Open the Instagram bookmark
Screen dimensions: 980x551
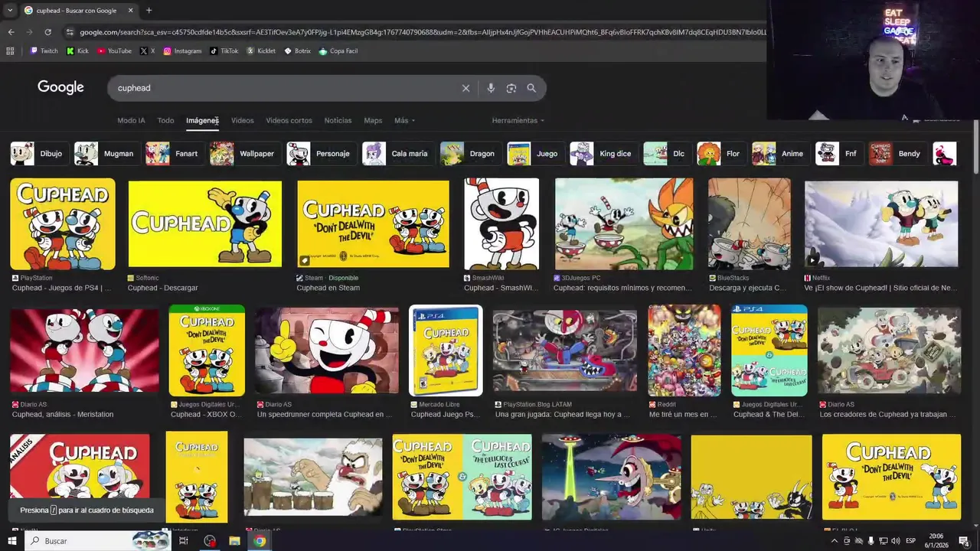(182, 51)
